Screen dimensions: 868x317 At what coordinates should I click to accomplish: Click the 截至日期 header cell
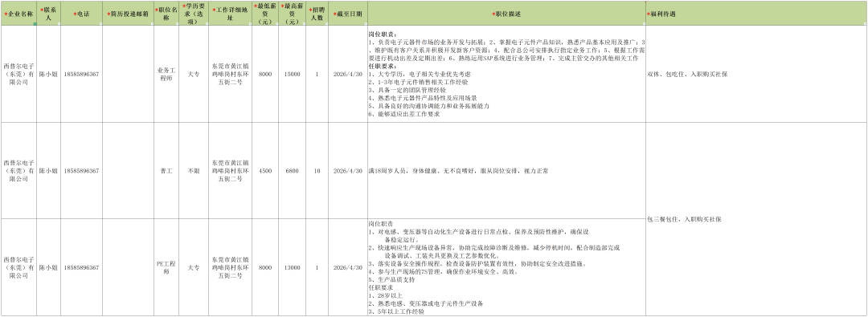(349, 14)
